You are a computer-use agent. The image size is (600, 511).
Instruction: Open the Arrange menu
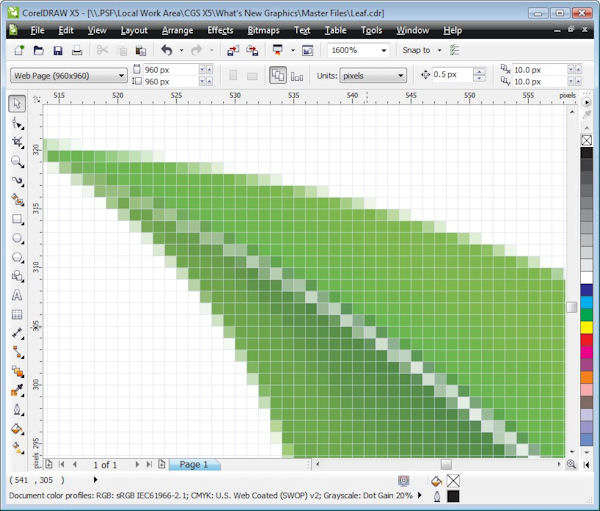pos(177,31)
